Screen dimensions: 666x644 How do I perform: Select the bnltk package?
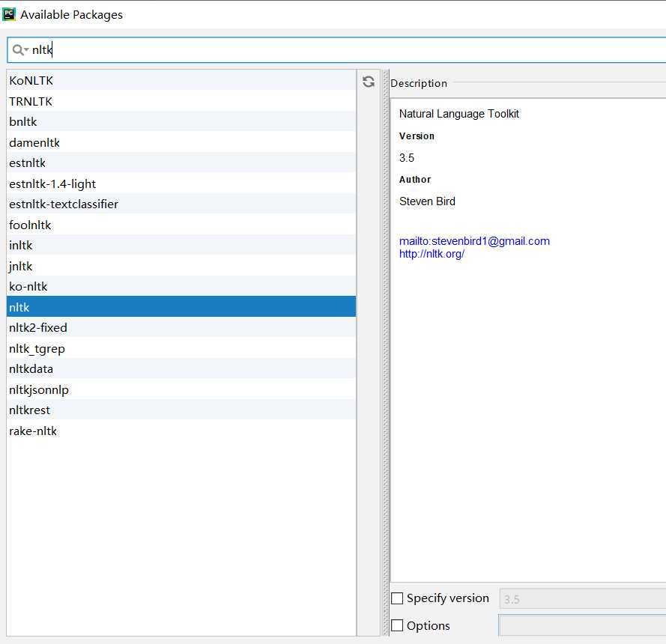click(x=181, y=122)
